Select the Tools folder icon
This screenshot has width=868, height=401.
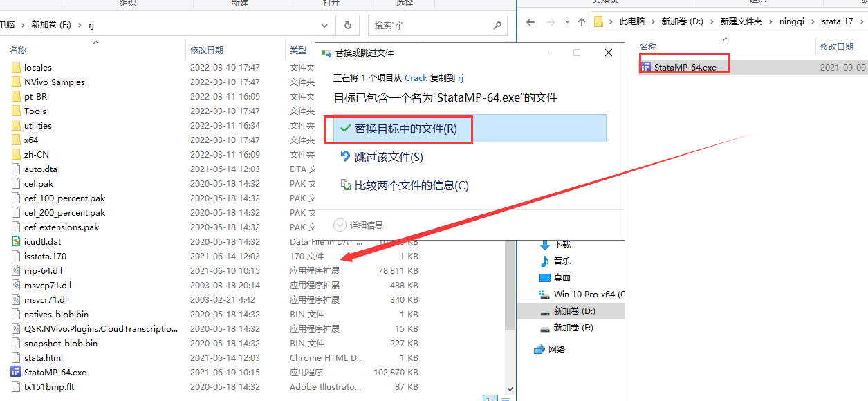point(17,111)
